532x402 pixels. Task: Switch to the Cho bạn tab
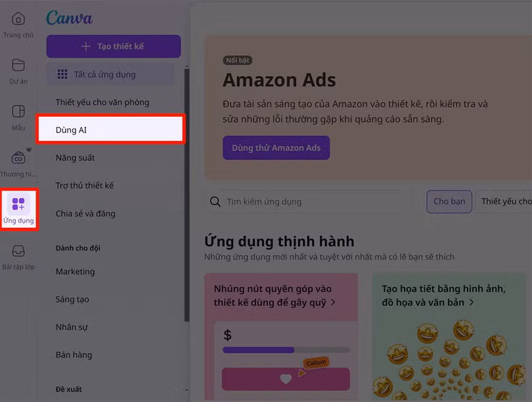tap(449, 202)
